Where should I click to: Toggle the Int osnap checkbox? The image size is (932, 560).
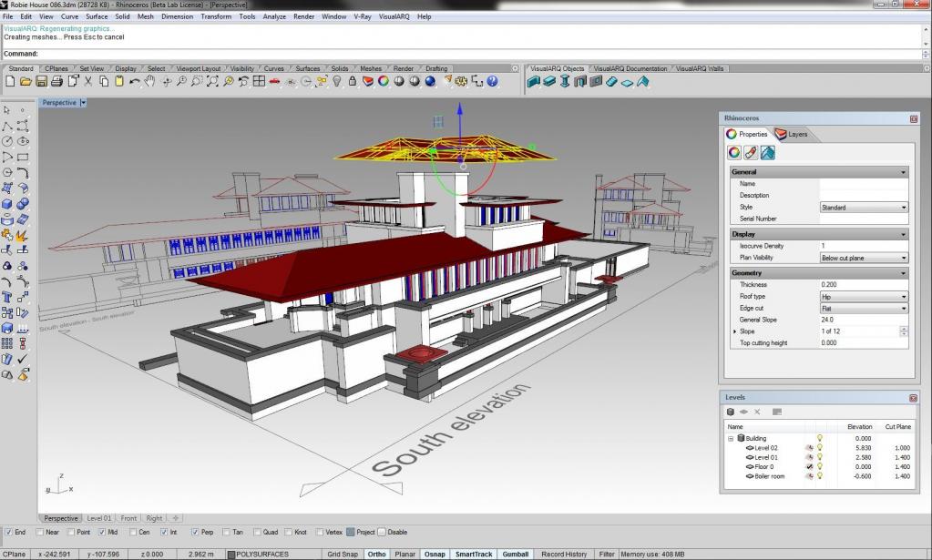pos(164,532)
